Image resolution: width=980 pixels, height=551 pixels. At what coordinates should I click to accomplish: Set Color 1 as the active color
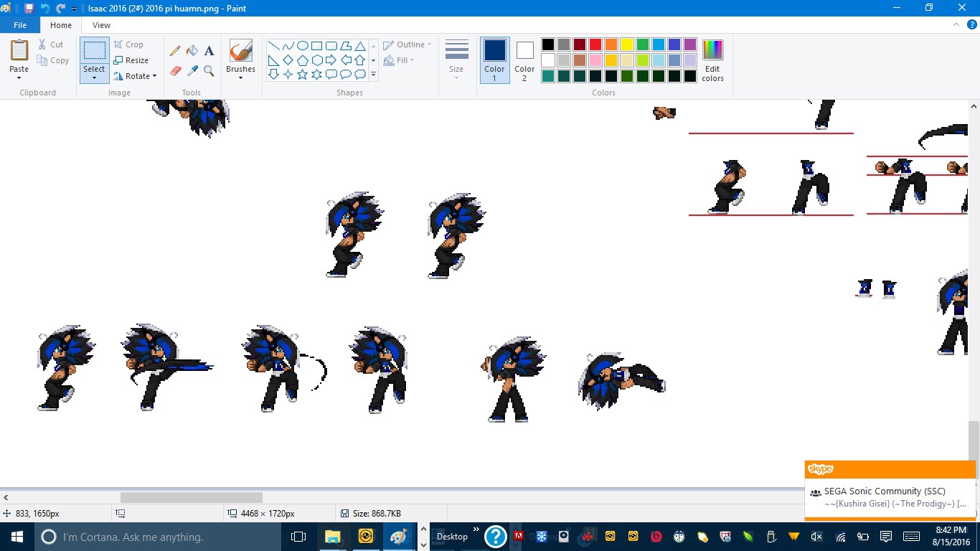point(494,60)
